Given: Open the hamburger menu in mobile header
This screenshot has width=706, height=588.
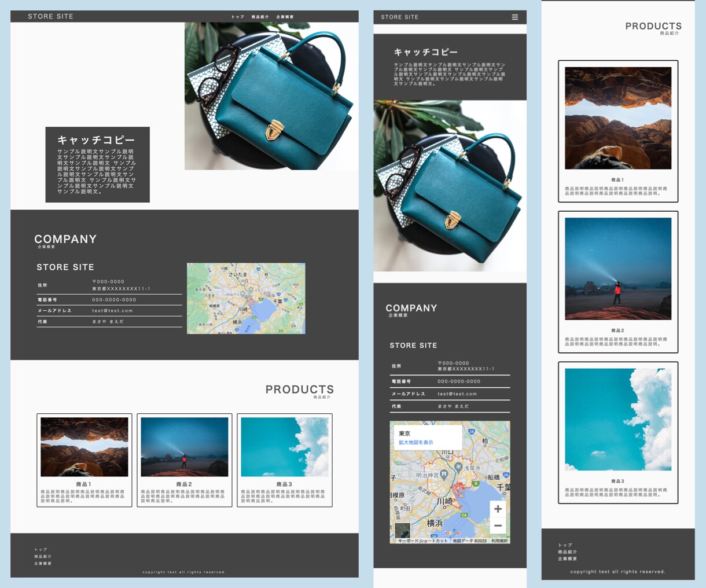Looking at the screenshot, I should click(514, 17).
